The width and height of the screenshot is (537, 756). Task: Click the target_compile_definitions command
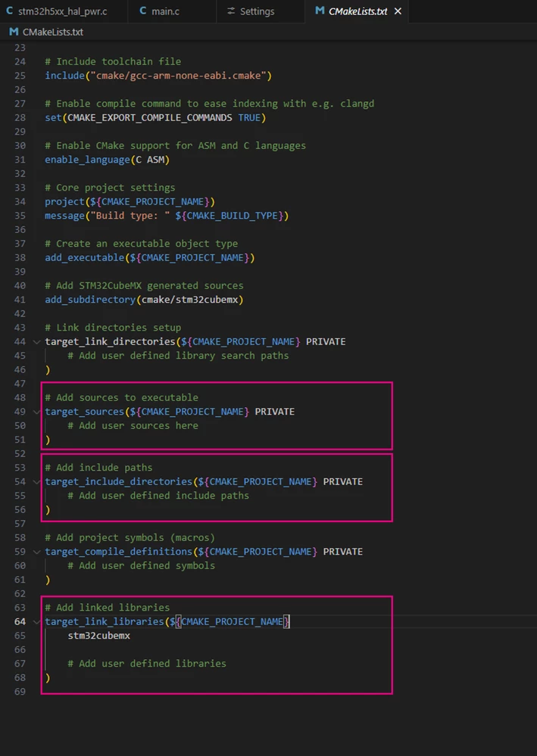point(119,552)
